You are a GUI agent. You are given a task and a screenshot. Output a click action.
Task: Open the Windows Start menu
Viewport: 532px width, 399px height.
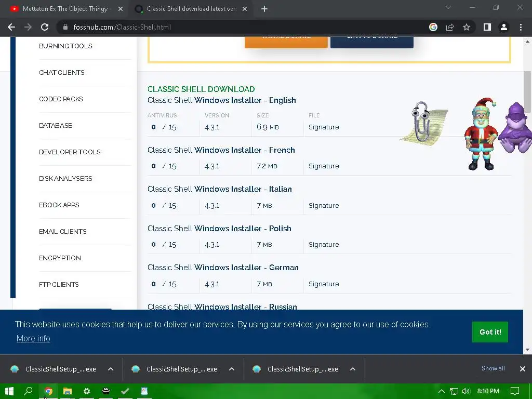9,391
